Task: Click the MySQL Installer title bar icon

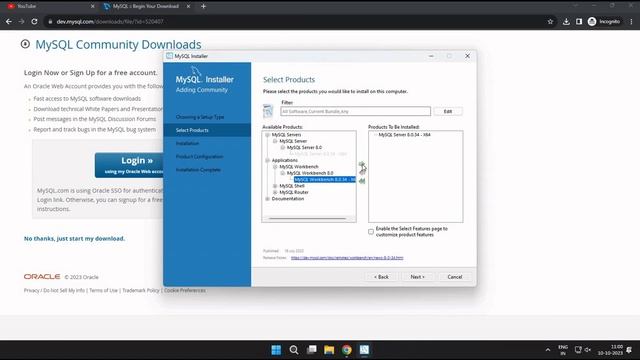Action: coord(169,56)
